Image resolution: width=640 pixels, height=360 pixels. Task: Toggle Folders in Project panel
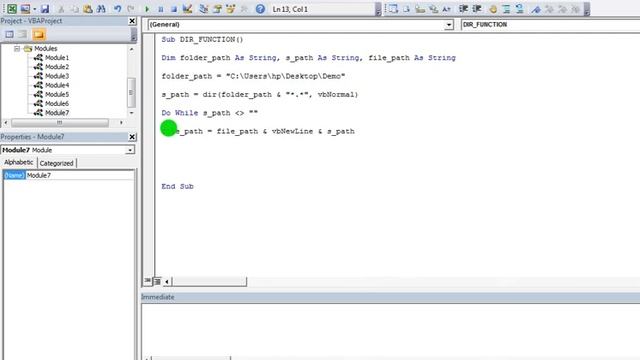click(39, 35)
